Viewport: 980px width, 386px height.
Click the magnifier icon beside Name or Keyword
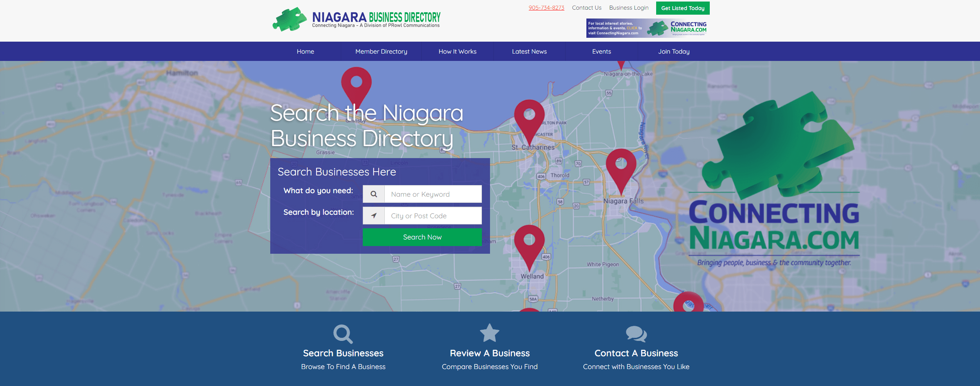[374, 194]
